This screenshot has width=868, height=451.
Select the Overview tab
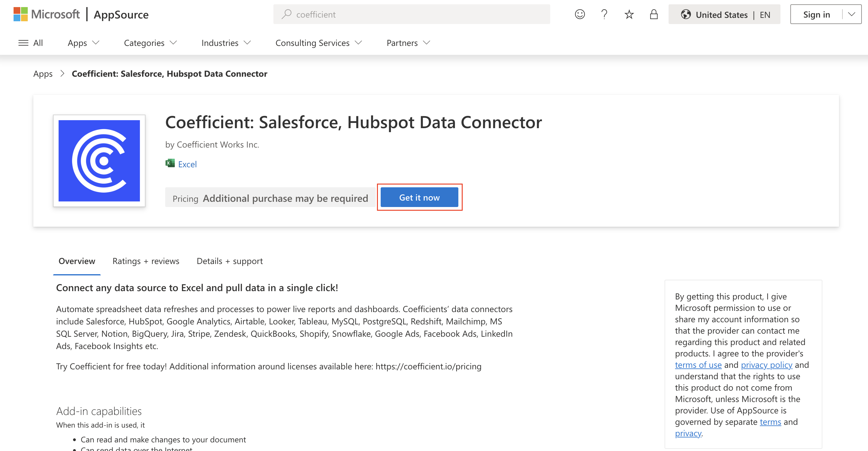click(x=77, y=261)
